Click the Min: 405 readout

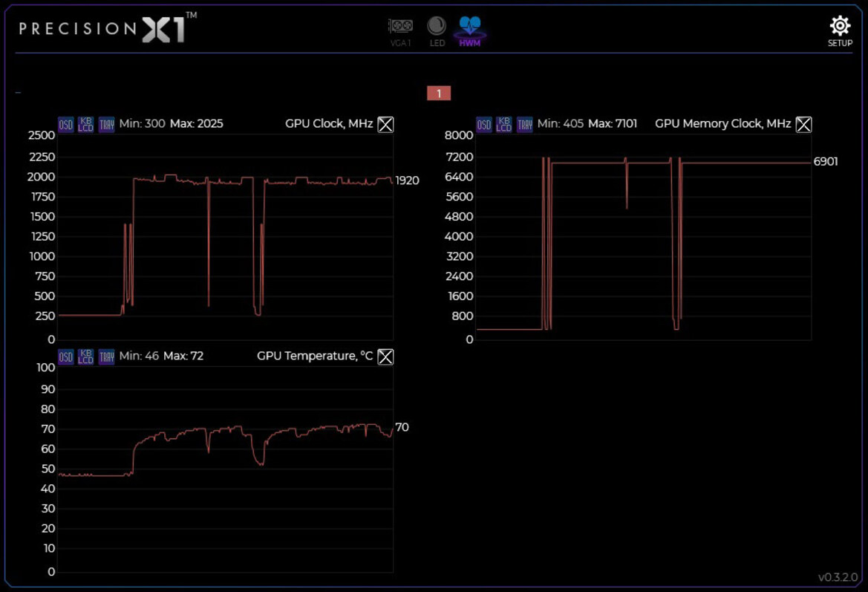click(560, 123)
